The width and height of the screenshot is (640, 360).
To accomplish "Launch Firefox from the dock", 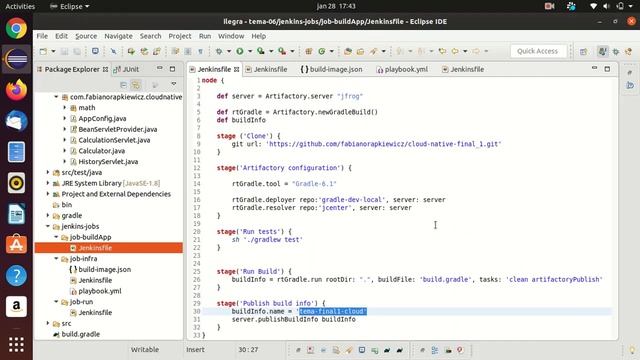I will pyautogui.click(x=16, y=90).
